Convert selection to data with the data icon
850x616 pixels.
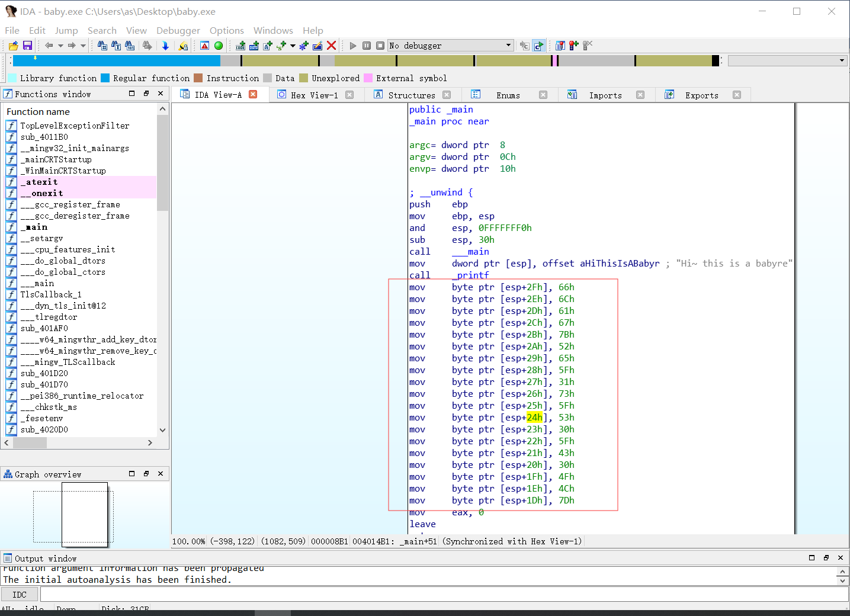[254, 45]
